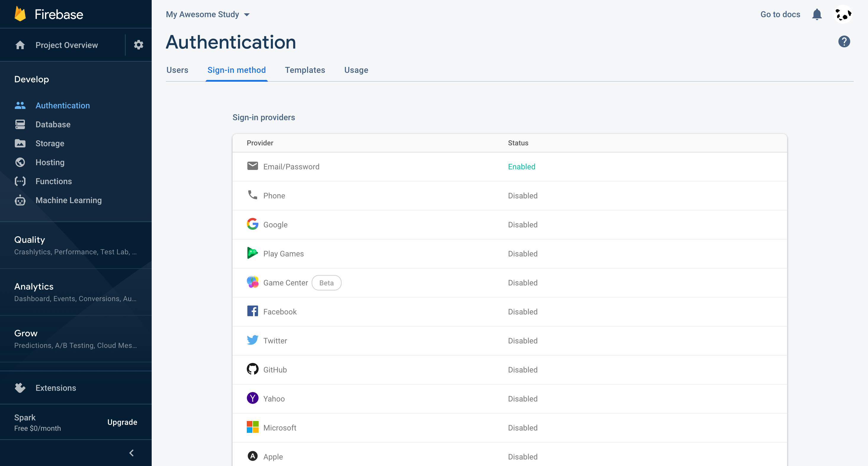Click the help question mark icon

[844, 42]
